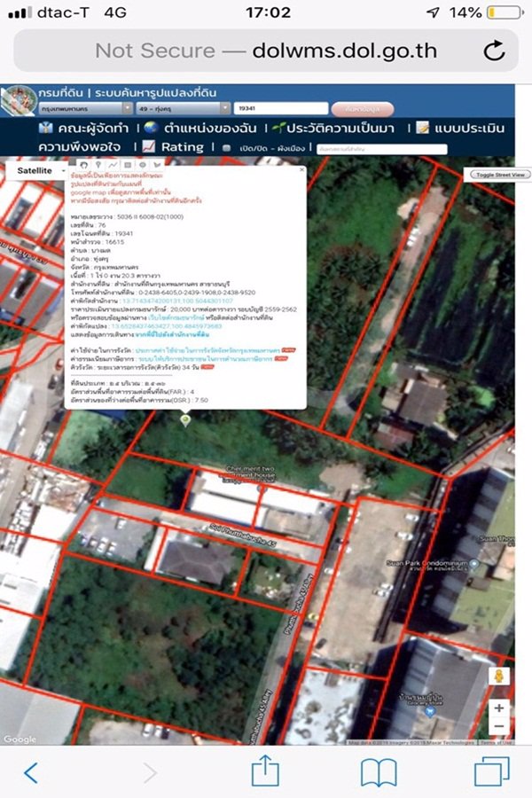Tap the Safari share icon
This screenshot has width=532, height=798.
click(265, 772)
